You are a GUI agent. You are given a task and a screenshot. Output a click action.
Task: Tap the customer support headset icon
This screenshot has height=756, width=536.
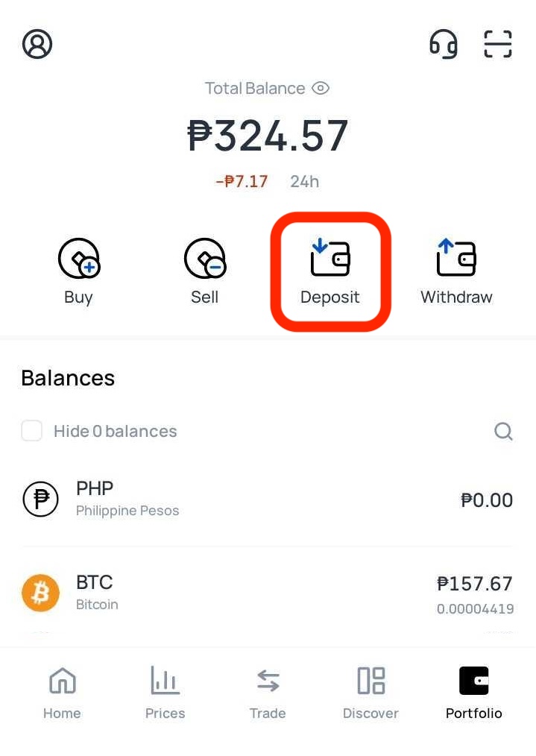(x=443, y=44)
